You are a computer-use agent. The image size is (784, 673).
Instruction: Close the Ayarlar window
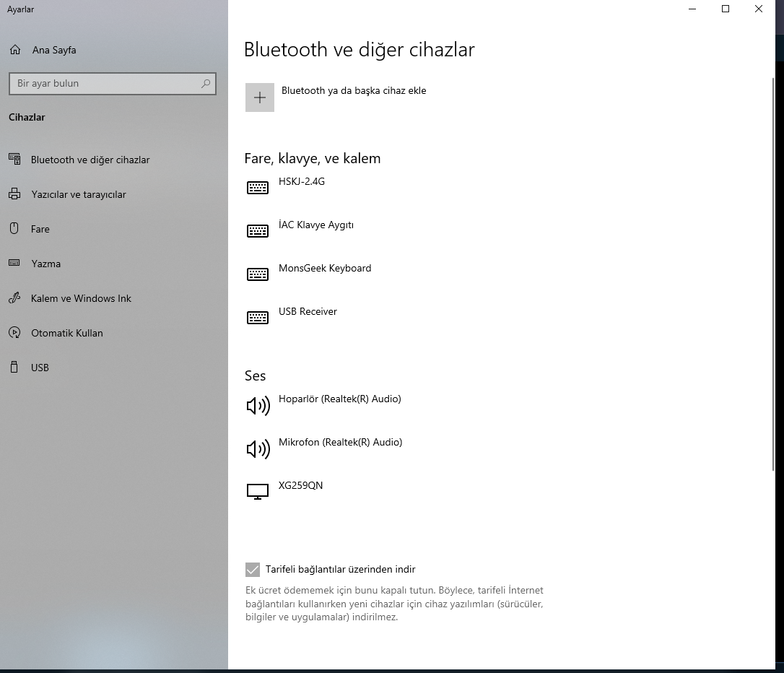[x=759, y=9]
